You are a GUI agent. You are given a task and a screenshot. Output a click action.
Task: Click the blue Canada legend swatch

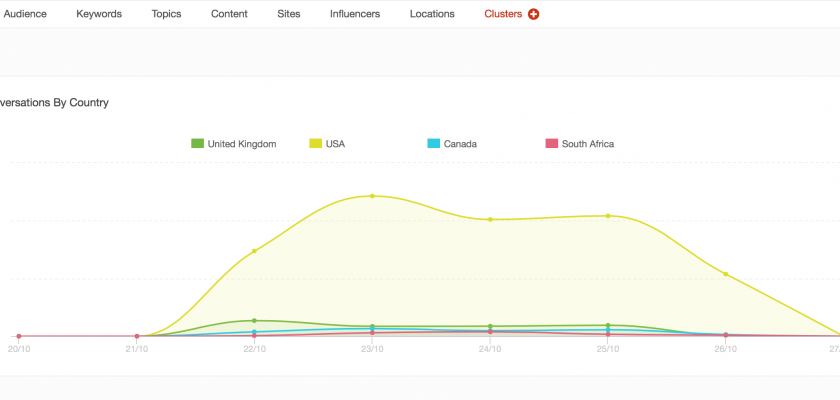click(433, 144)
